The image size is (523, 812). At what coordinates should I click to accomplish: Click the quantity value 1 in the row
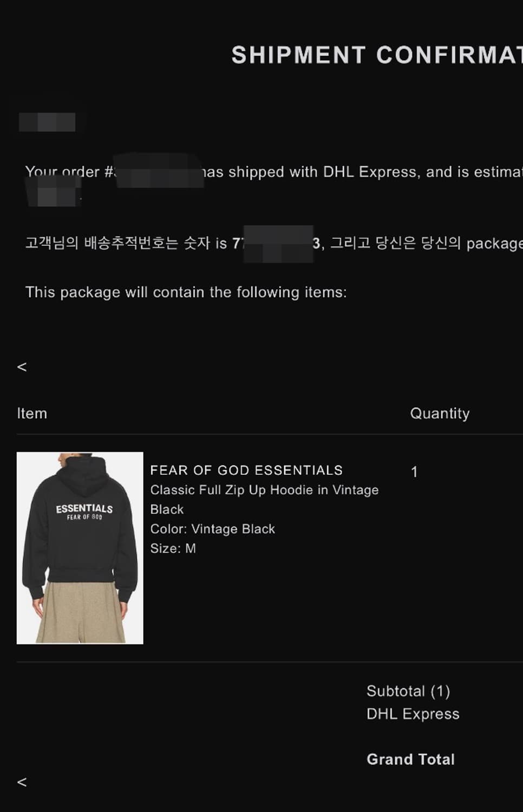[414, 472]
